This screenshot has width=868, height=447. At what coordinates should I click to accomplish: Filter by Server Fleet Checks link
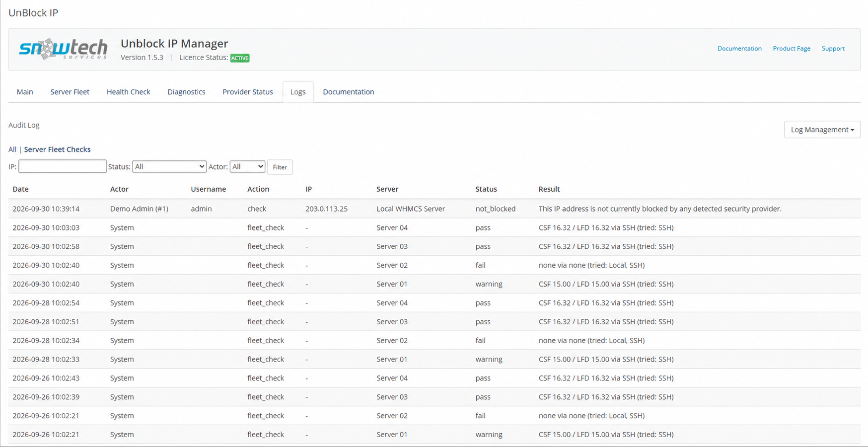(x=57, y=149)
